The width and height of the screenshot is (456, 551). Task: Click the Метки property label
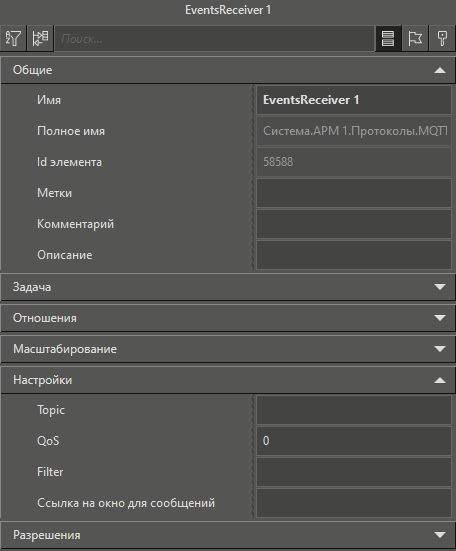[x=54, y=193]
